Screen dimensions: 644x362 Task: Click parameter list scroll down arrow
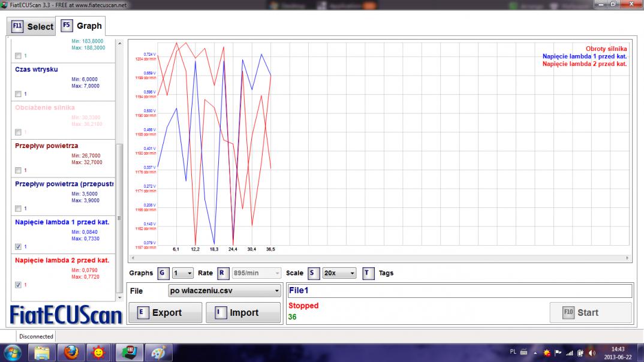click(x=119, y=297)
